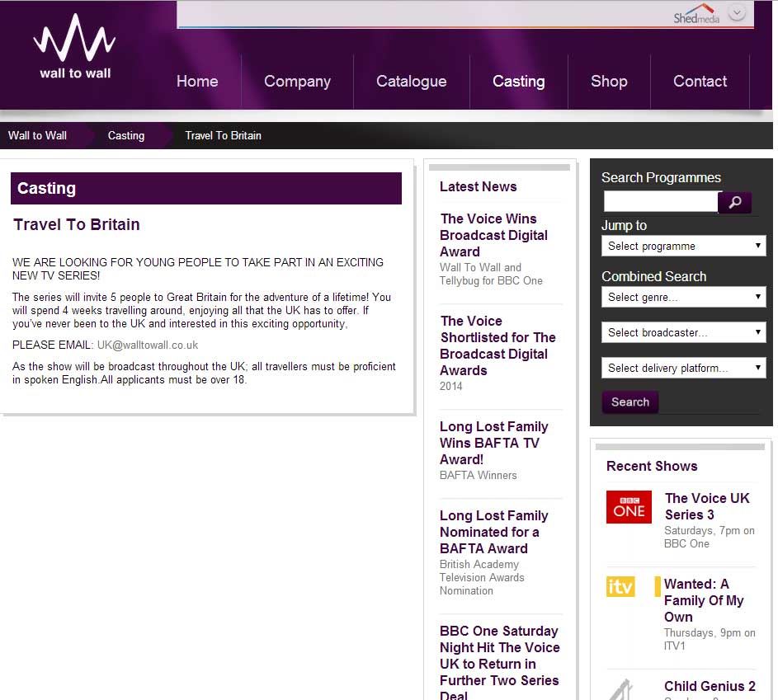Email UK@walltowall.co.uk address link
This screenshot has width=778, height=700.
coord(148,345)
